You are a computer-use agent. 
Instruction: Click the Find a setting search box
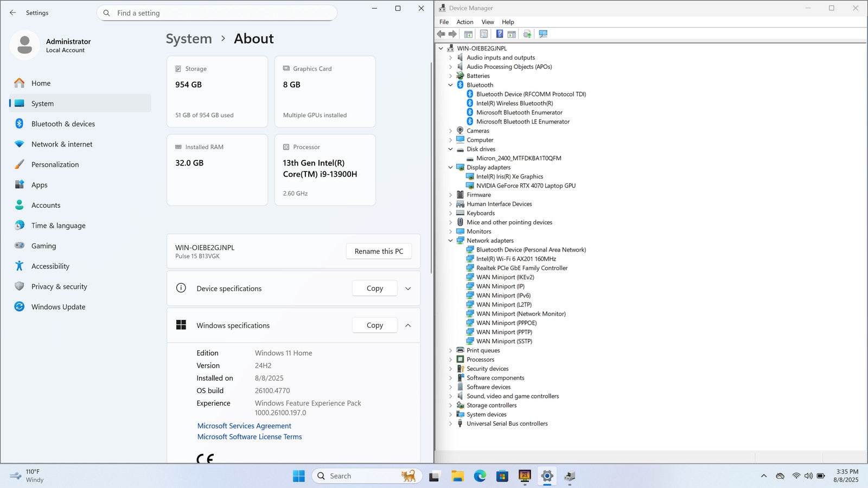pos(217,13)
